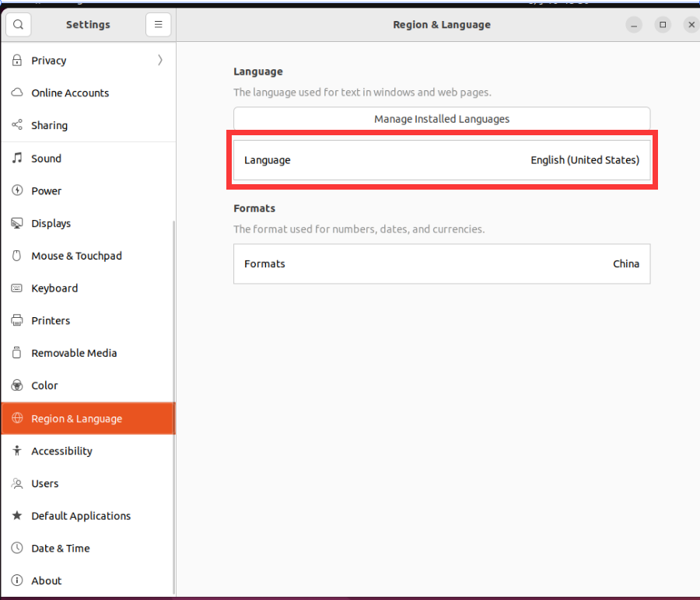
Task: Go to Mouse & Touchpad settings
Action: point(76,256)
